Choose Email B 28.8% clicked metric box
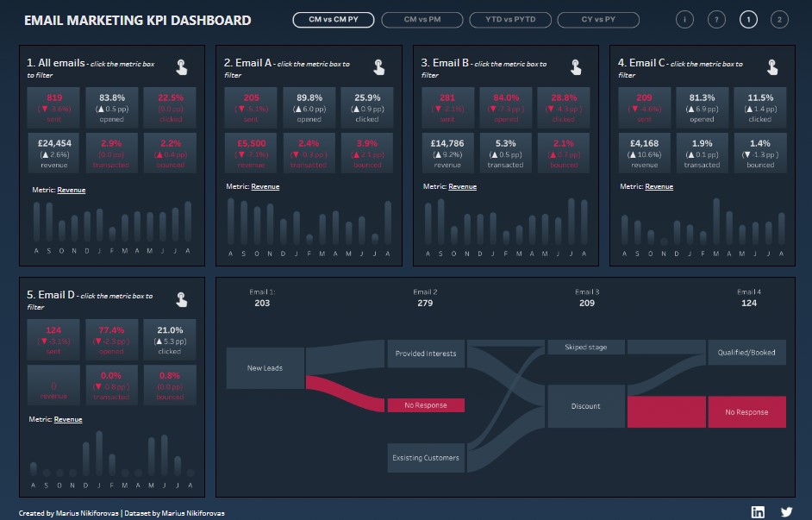812x520 pixels. pos(564,108)
